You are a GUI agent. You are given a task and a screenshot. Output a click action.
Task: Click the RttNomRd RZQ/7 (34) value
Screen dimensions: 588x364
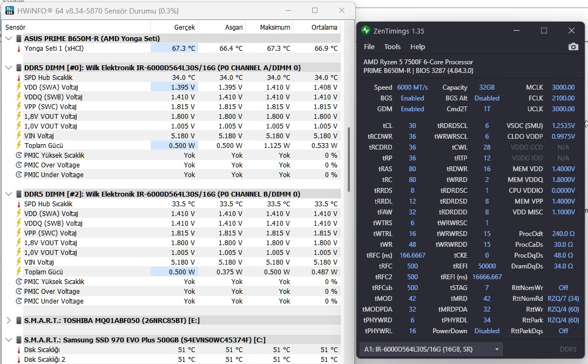coord(563,299)
